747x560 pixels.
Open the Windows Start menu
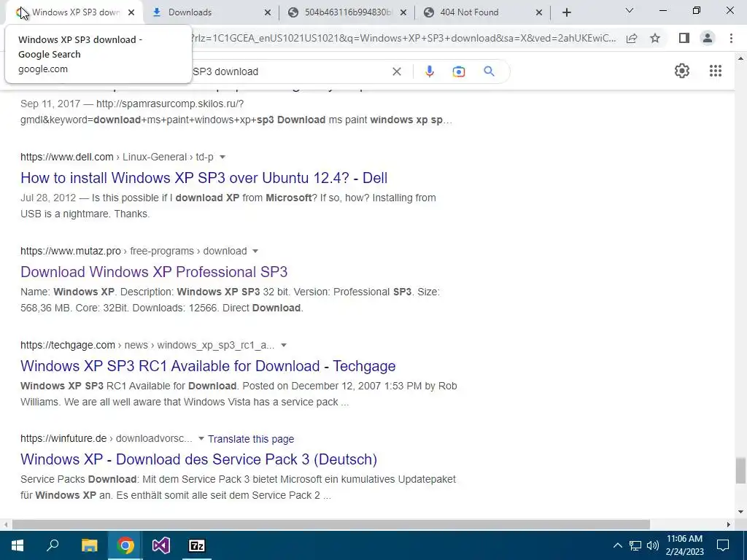point(18,545)
